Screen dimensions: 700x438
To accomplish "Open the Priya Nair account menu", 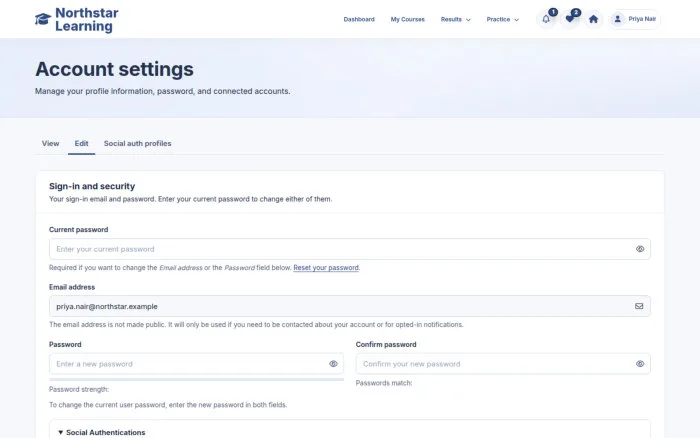I will pos(634,19).
